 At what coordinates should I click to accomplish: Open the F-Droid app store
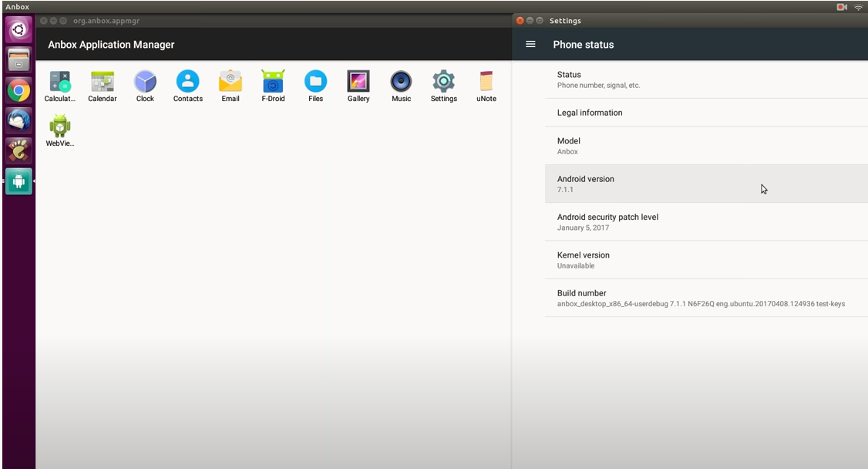tap(273, 83)
